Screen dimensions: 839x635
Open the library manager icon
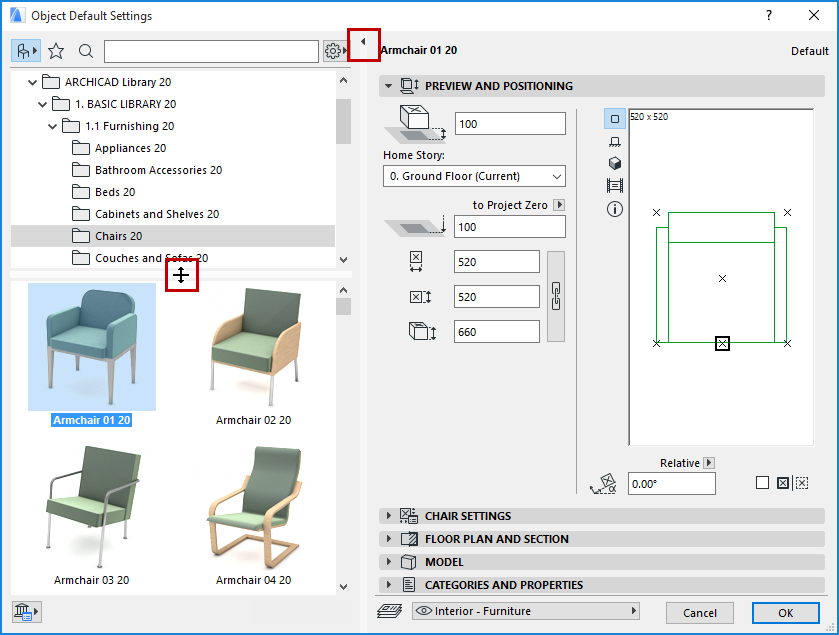(26, 611)
